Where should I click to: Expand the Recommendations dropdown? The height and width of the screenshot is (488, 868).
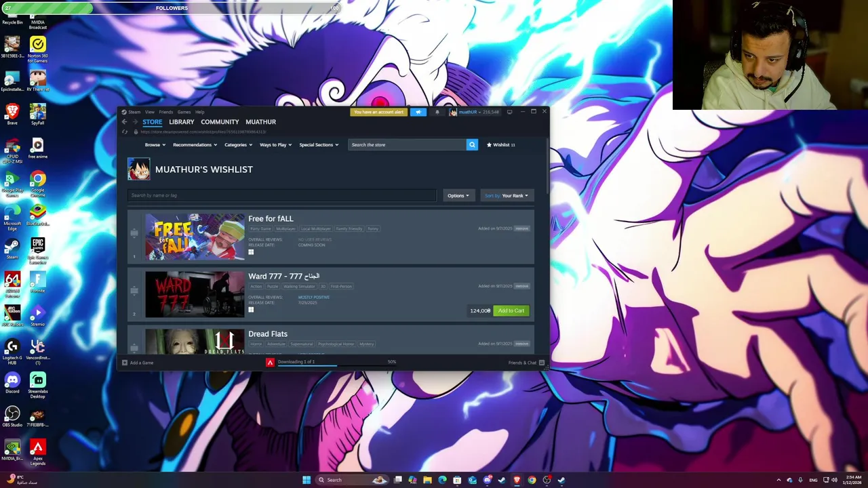(x=195, y=144)
